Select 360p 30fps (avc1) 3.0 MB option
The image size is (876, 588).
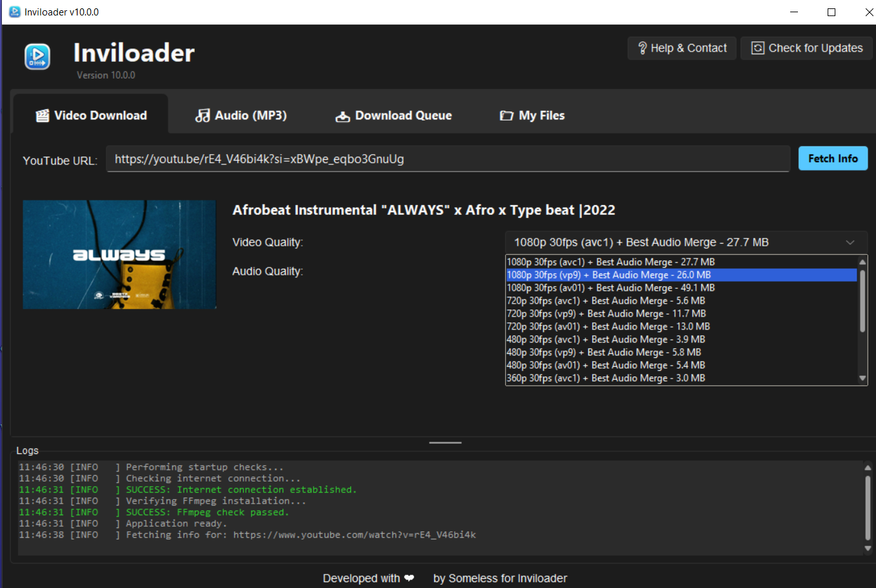click(x=681, y=378)
